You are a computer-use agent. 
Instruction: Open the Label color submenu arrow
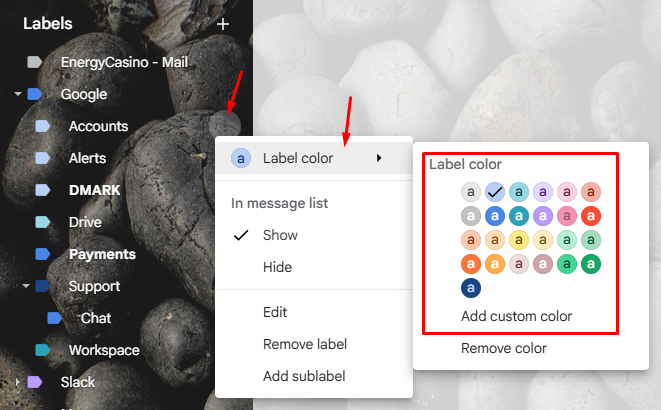379,158
